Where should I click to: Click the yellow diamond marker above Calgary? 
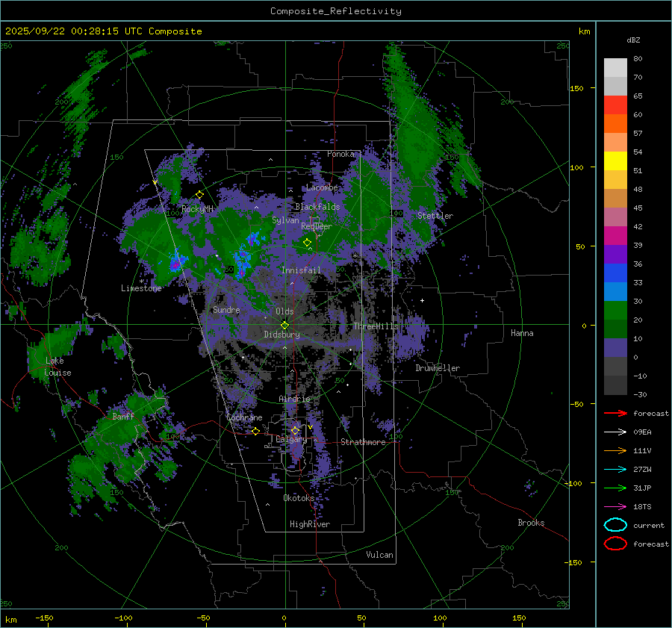[295, 431]
